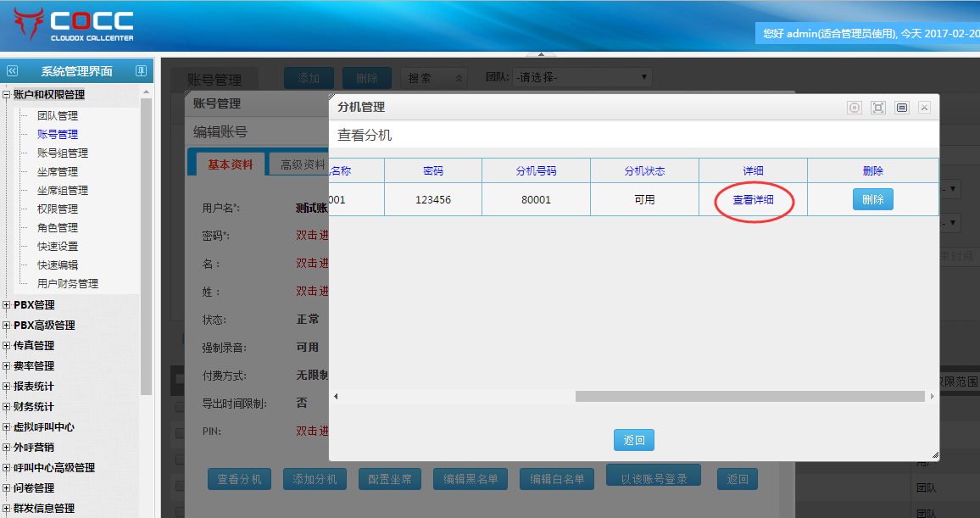
Task: Click 查看详细 link for extension 80001
Action: coord(753,200)
